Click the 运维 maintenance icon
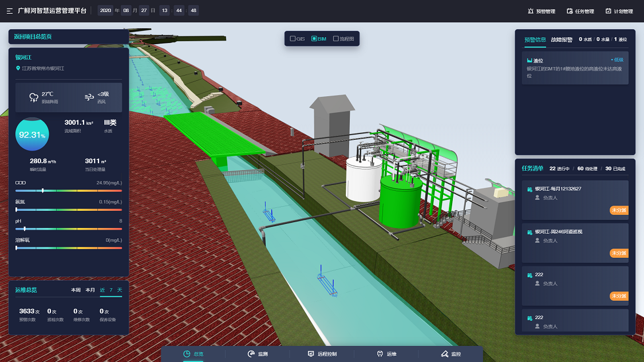Screen dimensions: 644x362 380,354
